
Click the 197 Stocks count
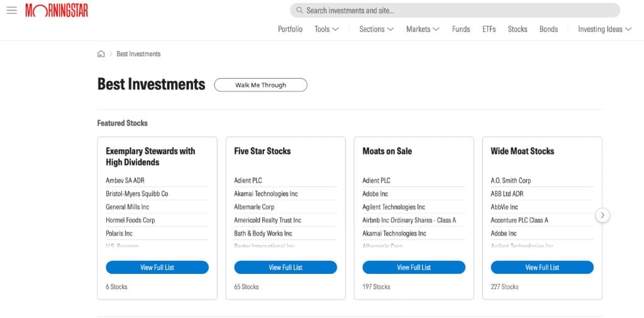[376, 287]
